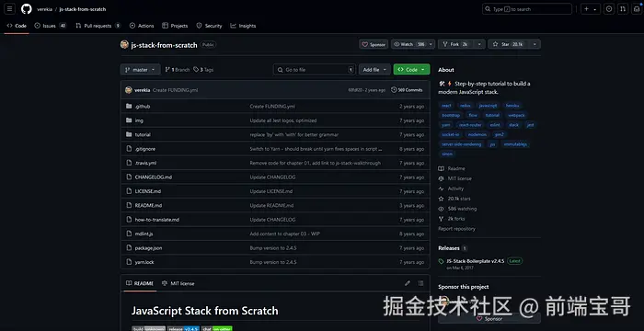The height and width of the screenshot is (331, 644).
Task: Click the tag icon next to the latest release
Action: point(441,261)
